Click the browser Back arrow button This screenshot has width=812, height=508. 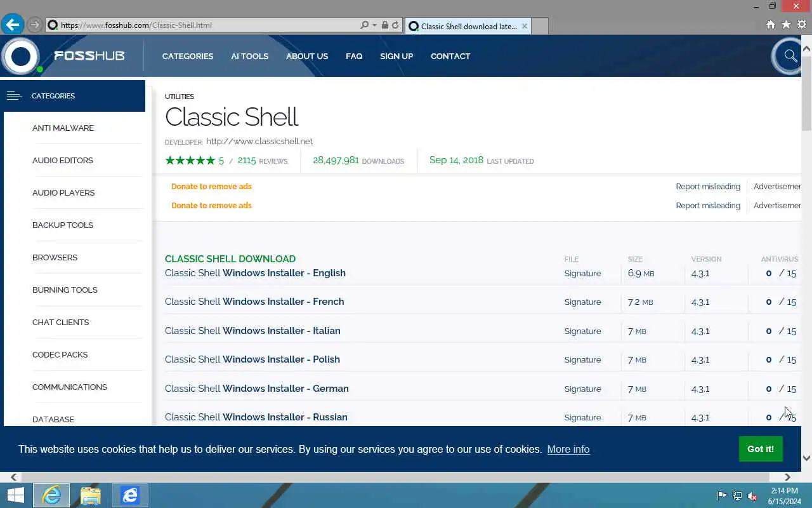pyautogui.click(x=12, y=25)
